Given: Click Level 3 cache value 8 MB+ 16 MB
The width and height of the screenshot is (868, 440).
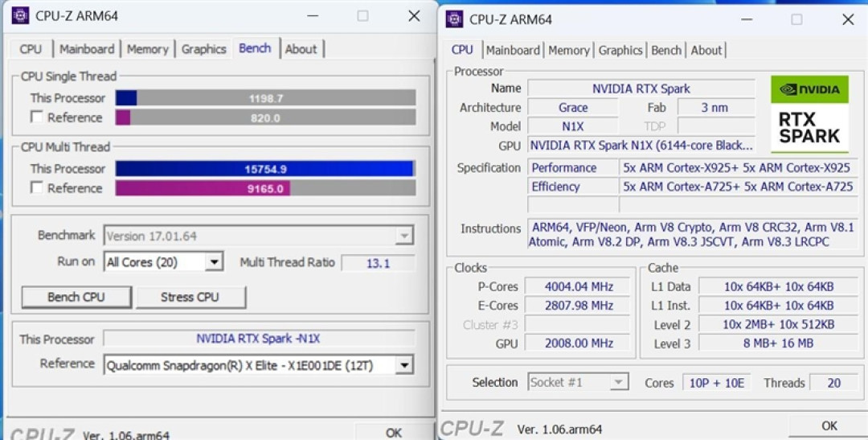Looking at the screenshot, I should click(x=778, y=343).
